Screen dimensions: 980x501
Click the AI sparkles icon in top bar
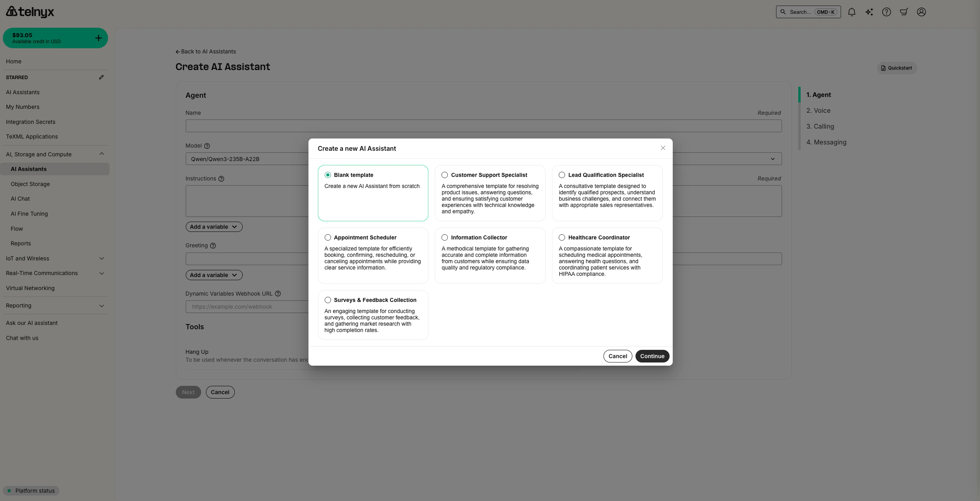tap(869, 11)
